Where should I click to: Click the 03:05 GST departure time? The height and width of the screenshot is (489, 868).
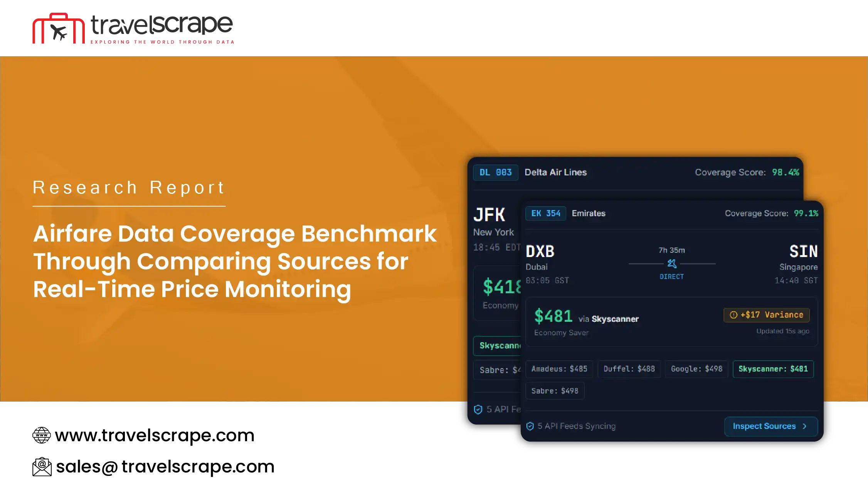[547, 281]
